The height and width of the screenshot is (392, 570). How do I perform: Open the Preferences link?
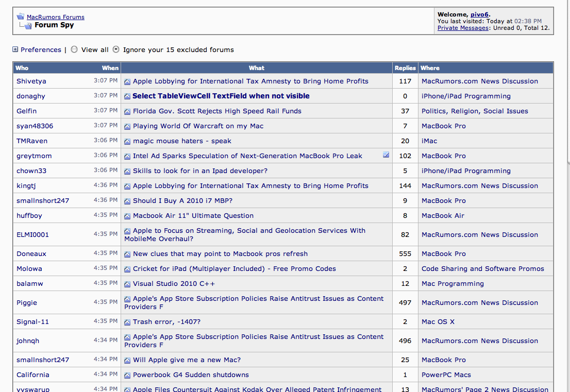41,50
